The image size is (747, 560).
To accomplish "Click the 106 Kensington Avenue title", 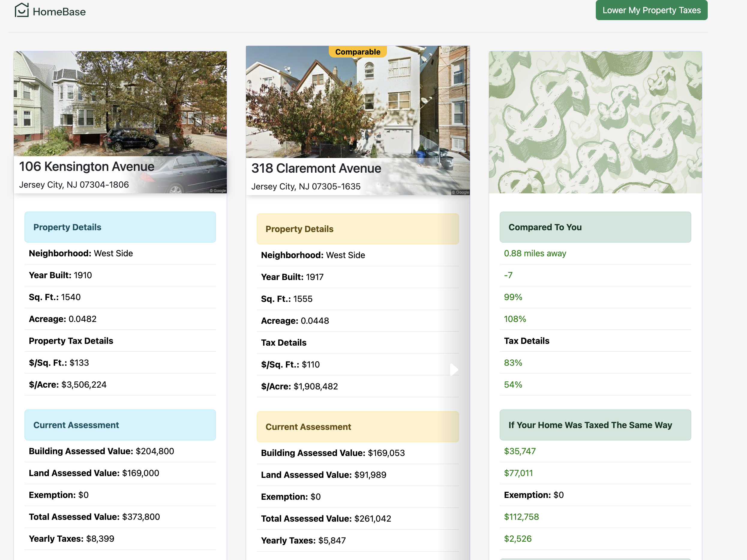I will coord(86,166).
